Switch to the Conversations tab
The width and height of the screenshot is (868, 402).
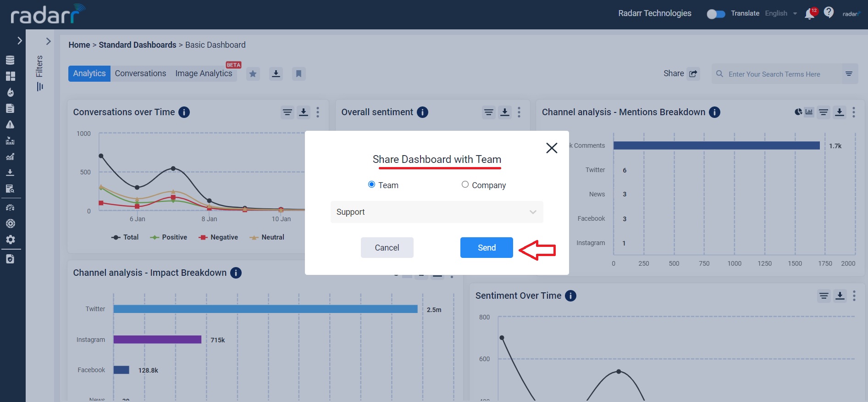pos(140,73)
